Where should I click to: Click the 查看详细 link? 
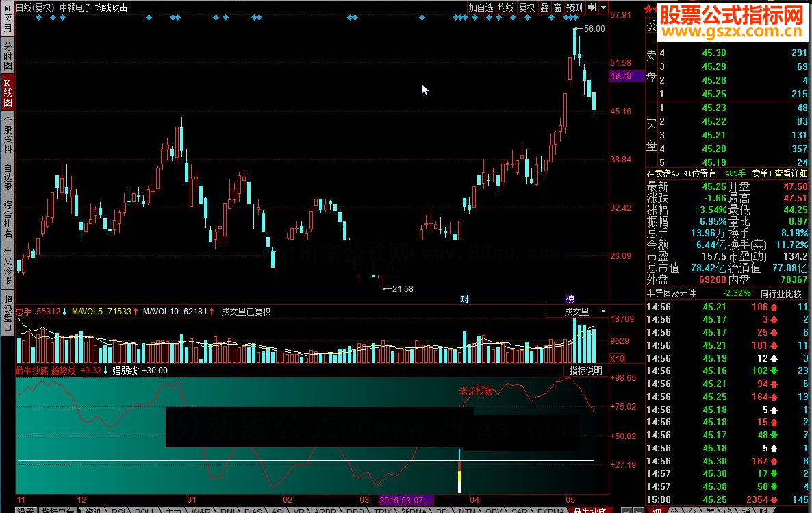pos(791,173)
